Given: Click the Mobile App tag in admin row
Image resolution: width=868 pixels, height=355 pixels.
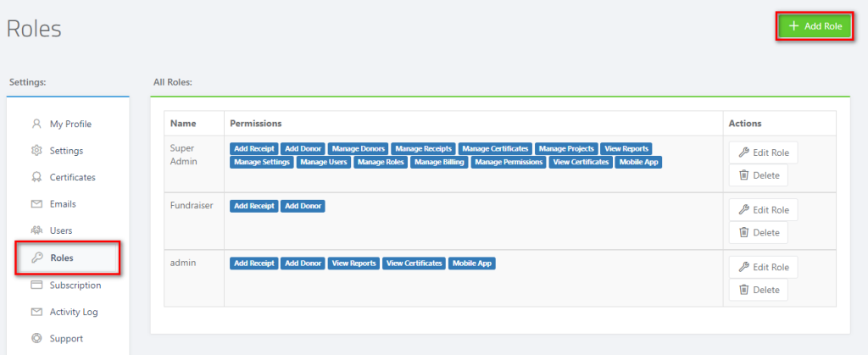Looking at the screenshot, I should pyautogui.click(x=472, y=263).
